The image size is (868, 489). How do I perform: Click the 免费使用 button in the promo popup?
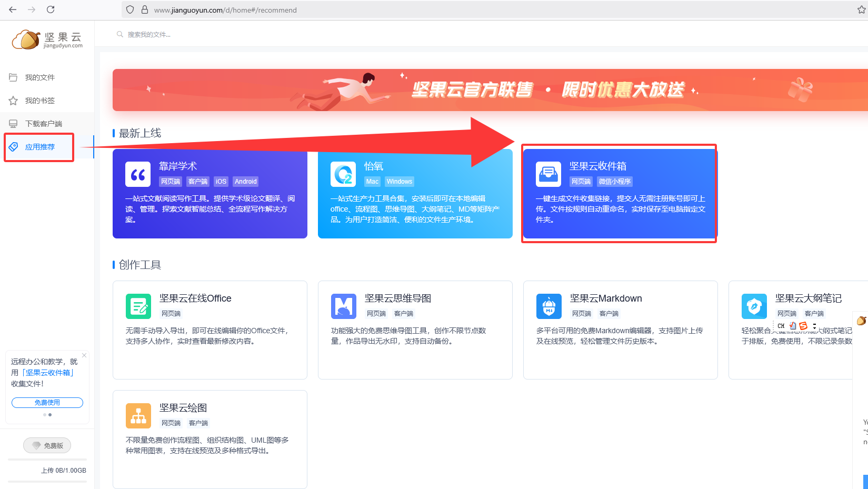pos(47,403)
